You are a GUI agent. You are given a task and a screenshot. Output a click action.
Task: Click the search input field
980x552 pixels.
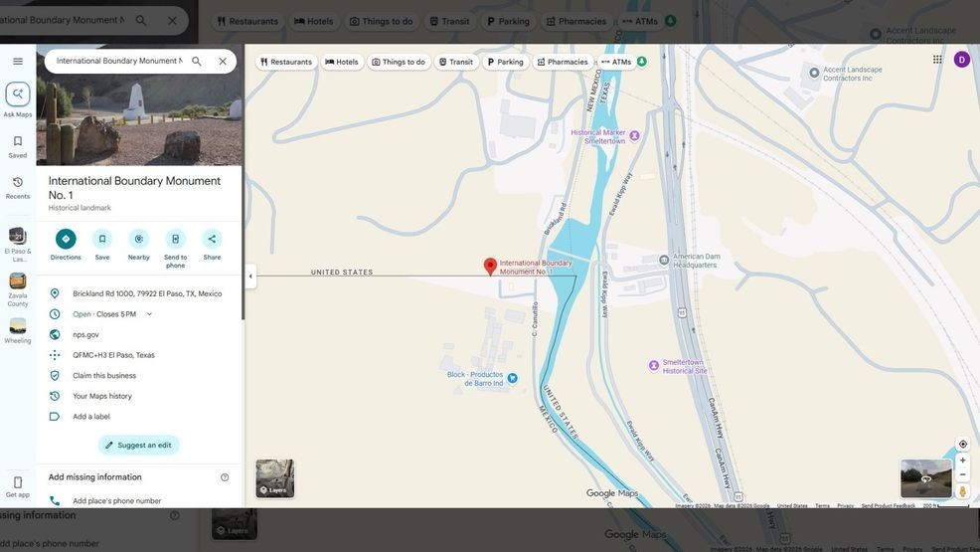click(118, 62)
